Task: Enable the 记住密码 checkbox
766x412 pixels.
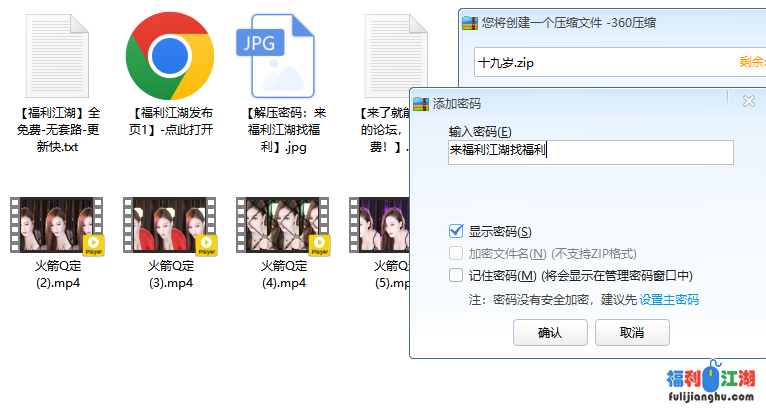Action: (x=457, y=276)
